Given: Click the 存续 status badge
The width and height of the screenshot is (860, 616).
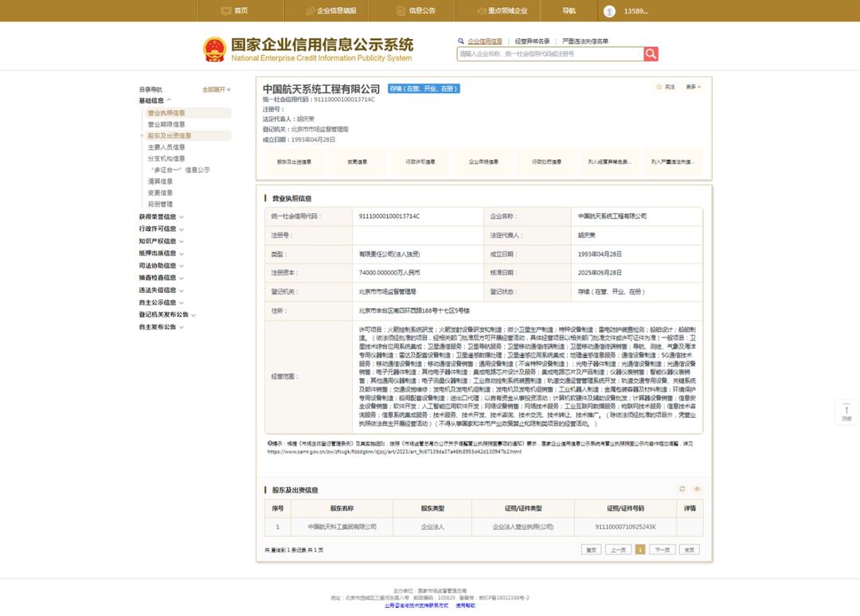Looking at the screenshot, I should pyautogui.click(x=424, y=88).
